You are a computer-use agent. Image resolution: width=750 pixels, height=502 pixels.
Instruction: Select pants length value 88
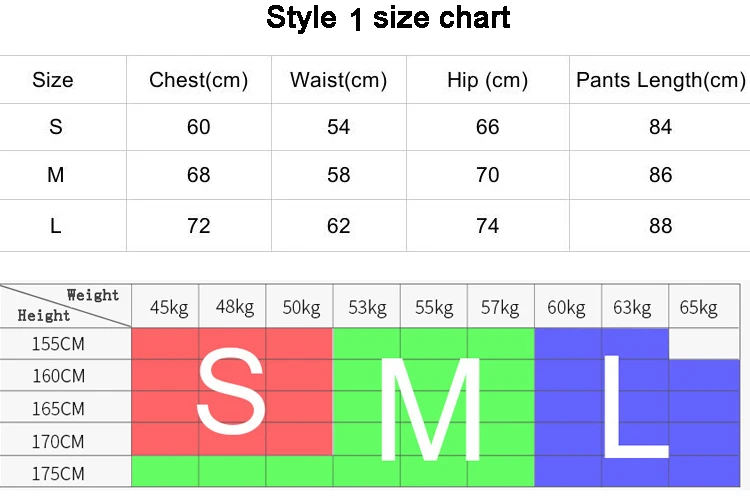660,225
